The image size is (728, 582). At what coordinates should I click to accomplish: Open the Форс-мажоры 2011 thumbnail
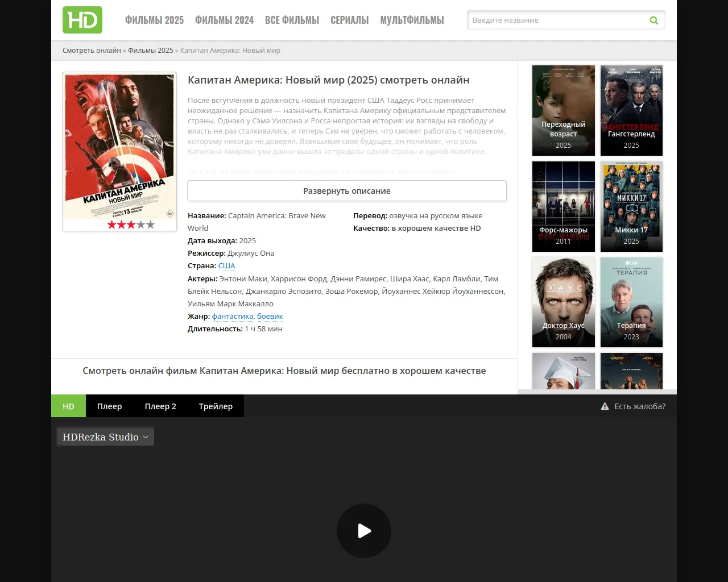[x=564, y=206]
